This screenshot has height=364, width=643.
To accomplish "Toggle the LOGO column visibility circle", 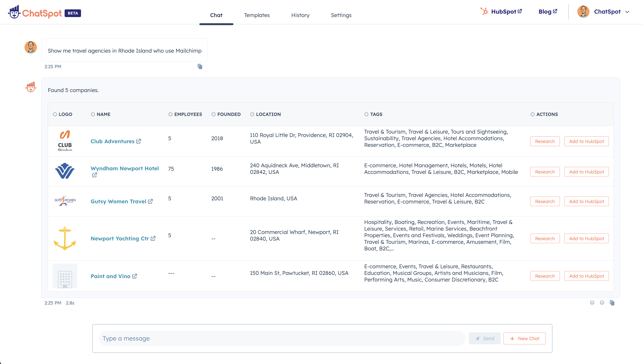I will [x=55, y=114].
